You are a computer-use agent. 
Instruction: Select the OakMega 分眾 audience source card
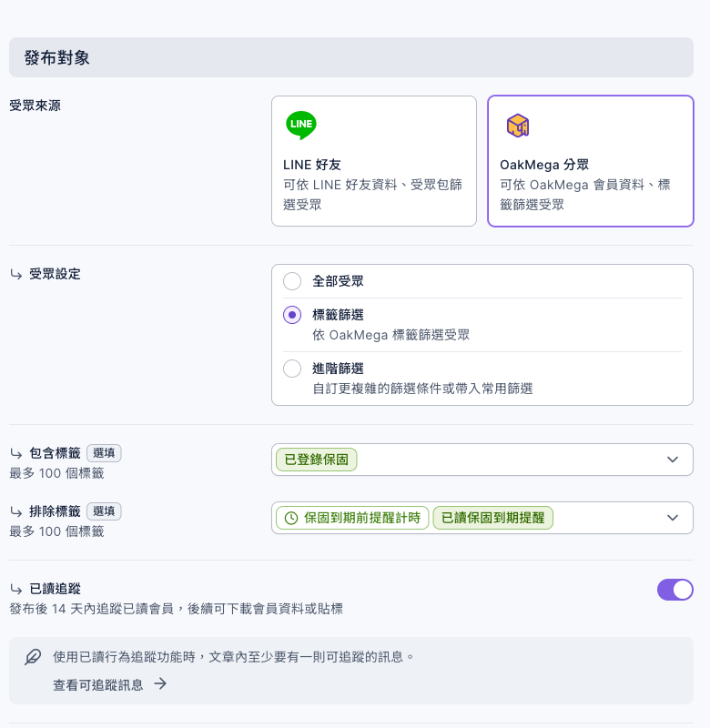coord(591,161)
